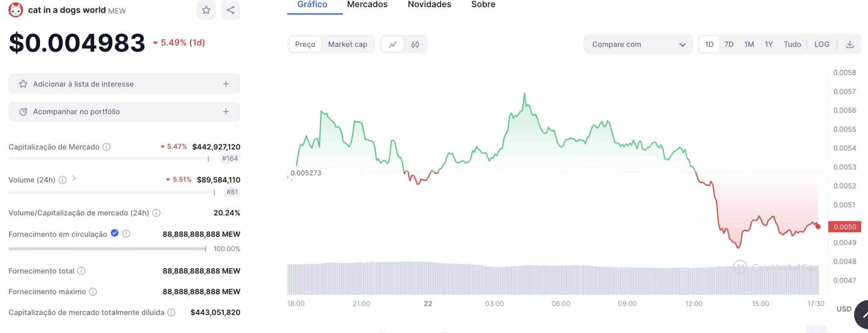Click the verified badge by Fornecimento em circulação
868x333 pixels.
[x=114, y=233]
